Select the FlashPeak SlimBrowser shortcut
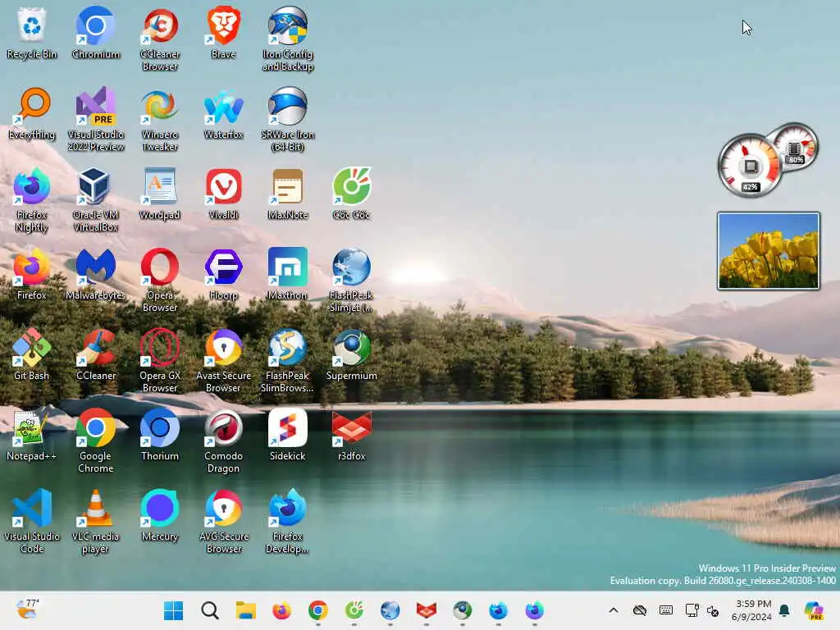 pyautogui.click(x=288, y=361)
